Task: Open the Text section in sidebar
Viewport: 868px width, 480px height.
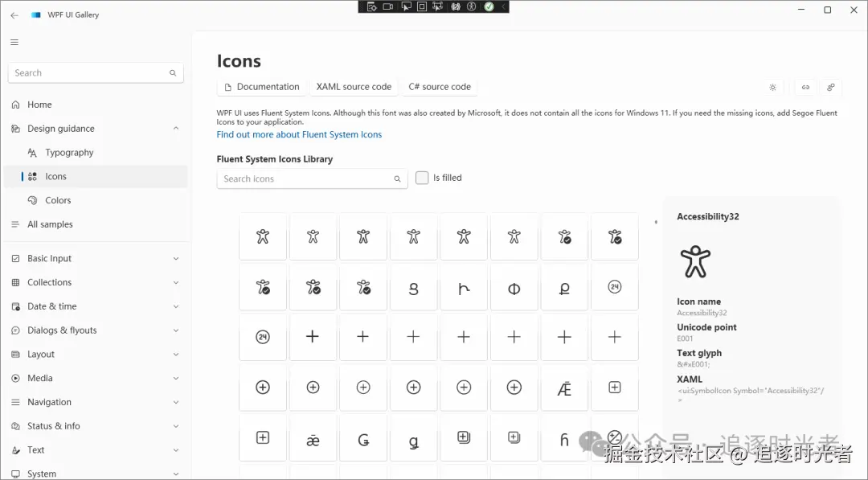Action: (95, 450)
